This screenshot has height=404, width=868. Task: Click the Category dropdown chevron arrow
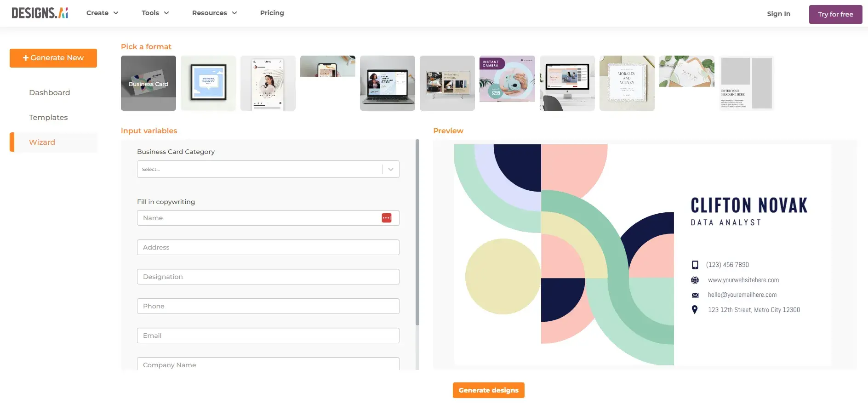click(391, 169)
